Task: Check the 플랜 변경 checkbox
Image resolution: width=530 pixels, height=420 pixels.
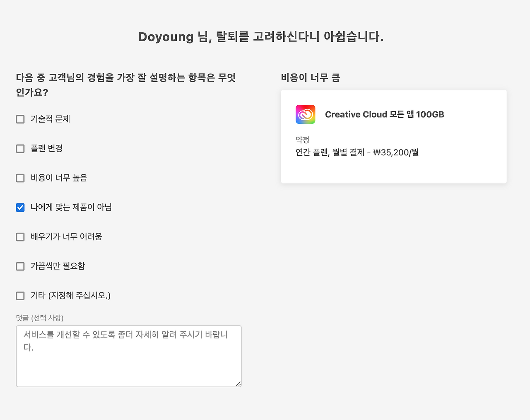Action: 20,148
